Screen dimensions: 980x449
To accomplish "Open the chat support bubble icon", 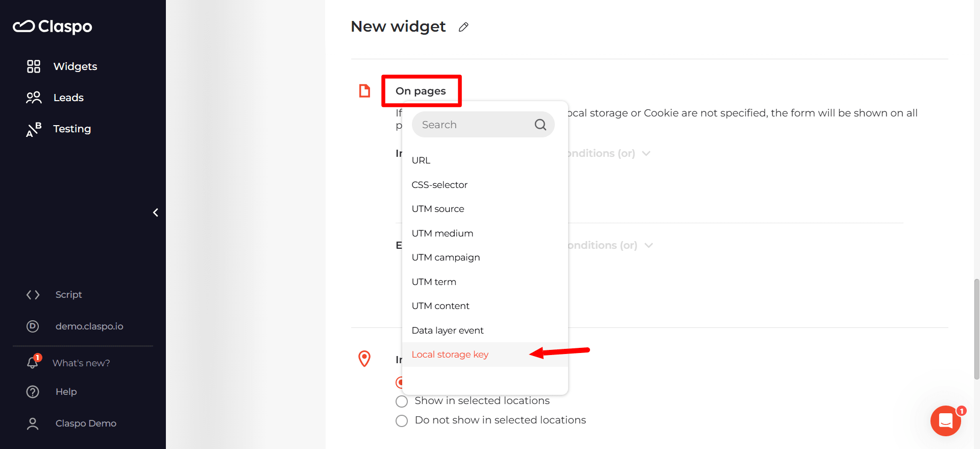I will point(946,421).
